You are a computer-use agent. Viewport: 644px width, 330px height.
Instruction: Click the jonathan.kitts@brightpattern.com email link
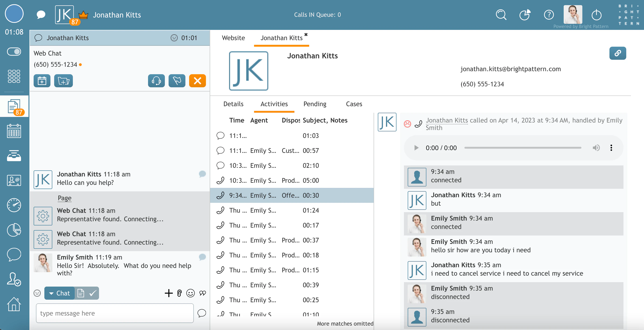coord(510,69)
